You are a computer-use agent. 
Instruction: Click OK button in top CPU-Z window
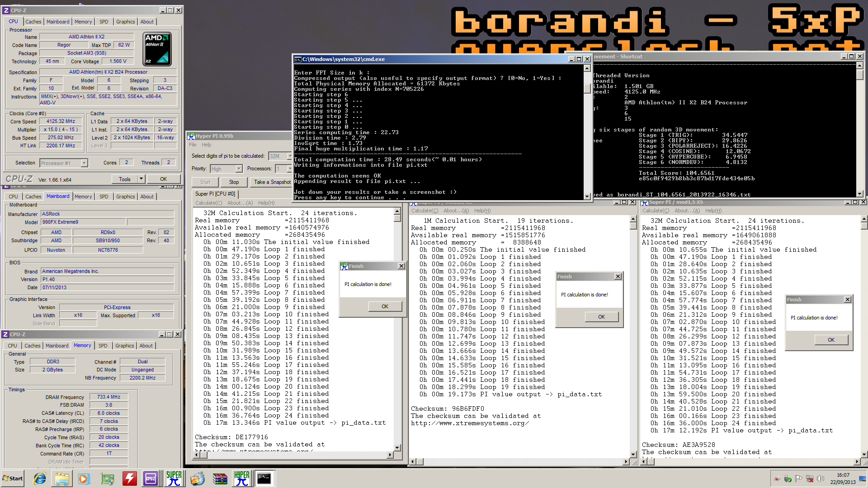[164, 179]
